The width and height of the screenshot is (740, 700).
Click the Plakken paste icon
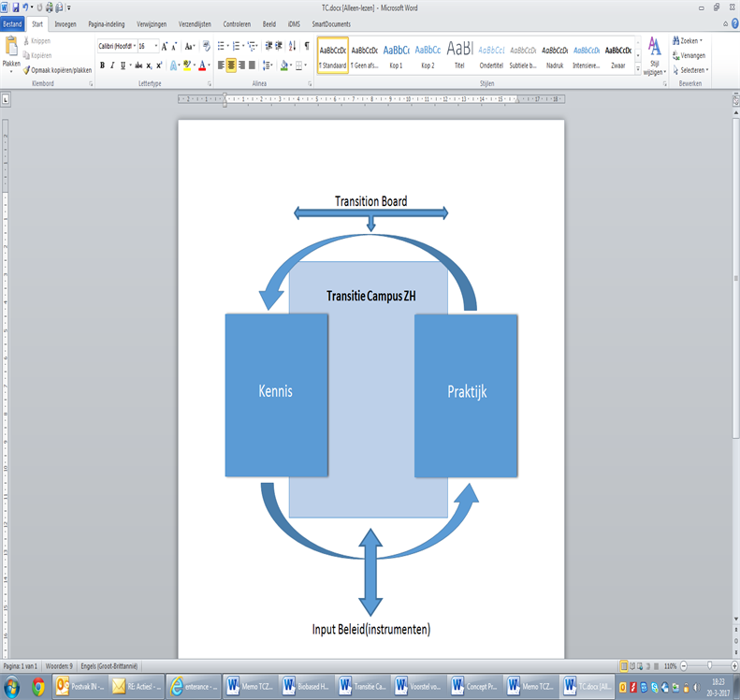point(11,49)
